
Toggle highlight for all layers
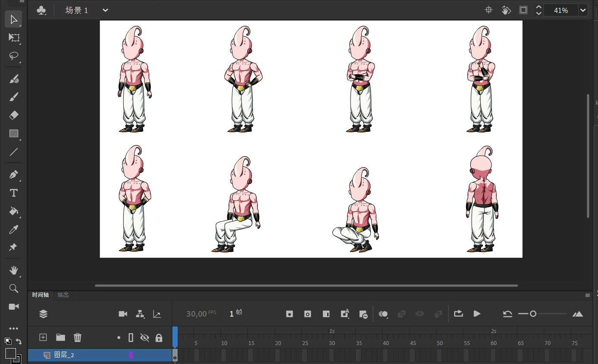[119, 338]
